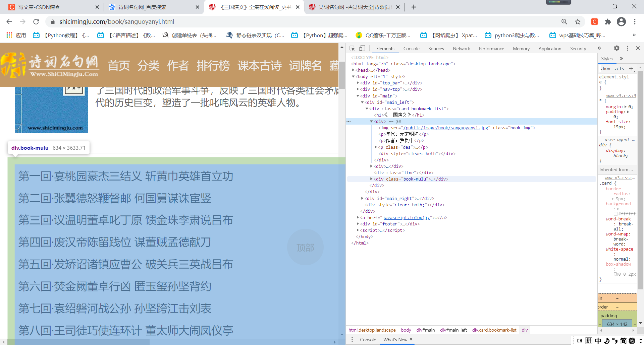Viewport: 644px width, 345px height.
Task: Open the zoom magnifier in the address bar
Action: [x=564, y=21]
